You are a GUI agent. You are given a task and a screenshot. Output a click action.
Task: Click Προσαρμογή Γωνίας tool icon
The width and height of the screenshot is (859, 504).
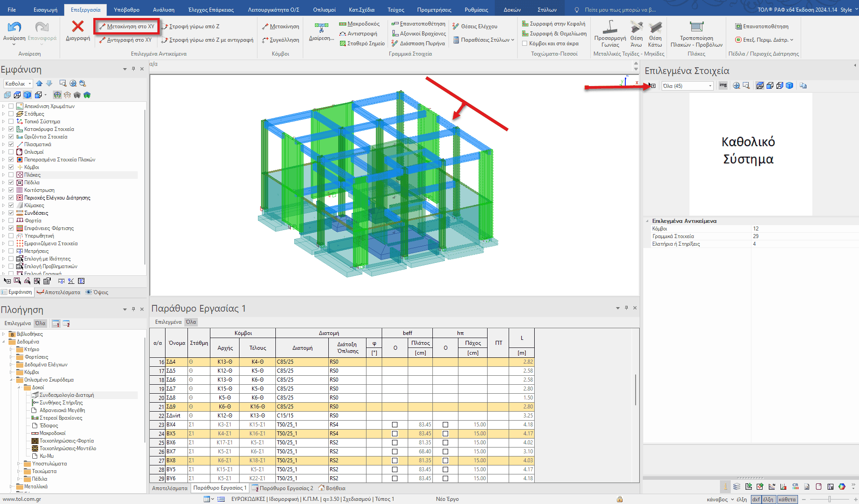[610, 28]
